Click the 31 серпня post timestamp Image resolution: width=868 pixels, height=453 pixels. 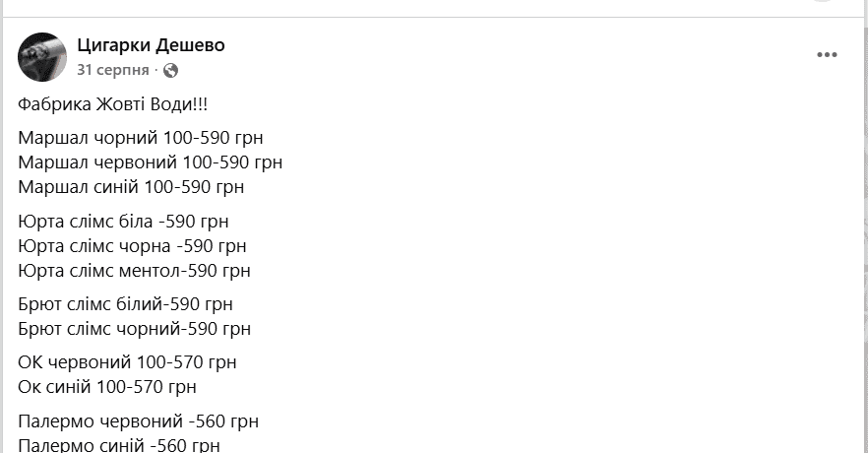click(x=113, y=70)
